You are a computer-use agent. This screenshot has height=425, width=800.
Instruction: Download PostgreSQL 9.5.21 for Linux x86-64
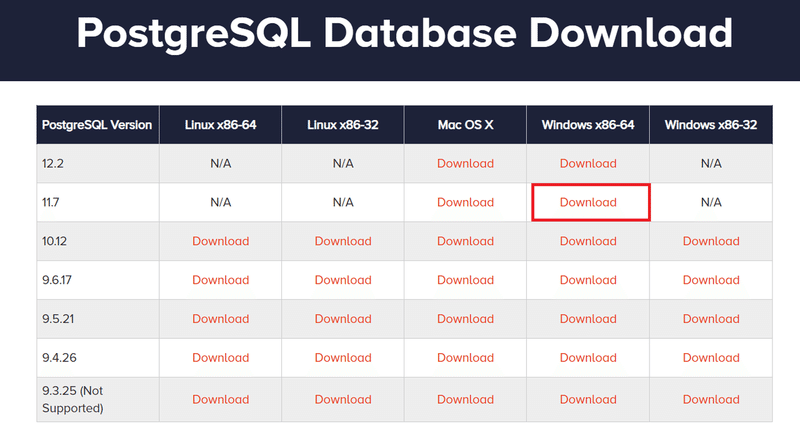(220, 318)
